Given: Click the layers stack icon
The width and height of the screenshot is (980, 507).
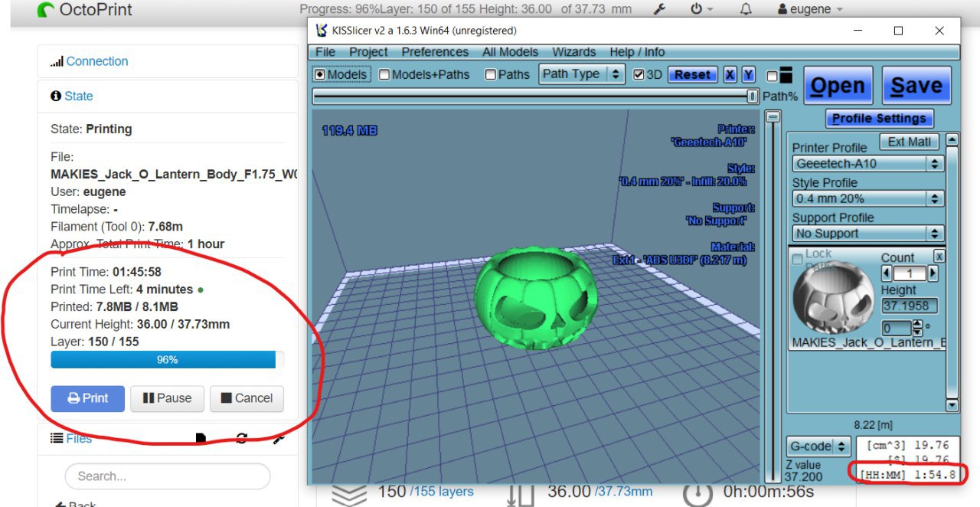Looking at the screenshot, I should (x=348, y=493).
